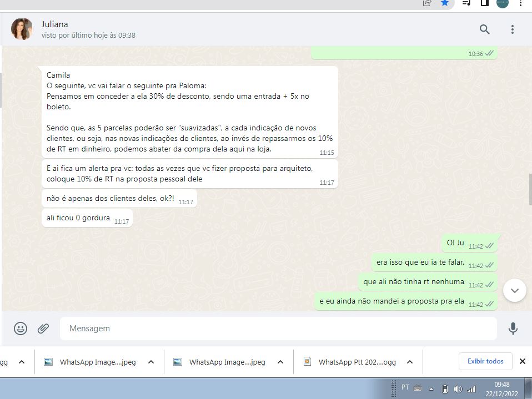Click 'visto por último hoje às 09:38'
This screenshot has width=532, height=399.
[88, 36]
